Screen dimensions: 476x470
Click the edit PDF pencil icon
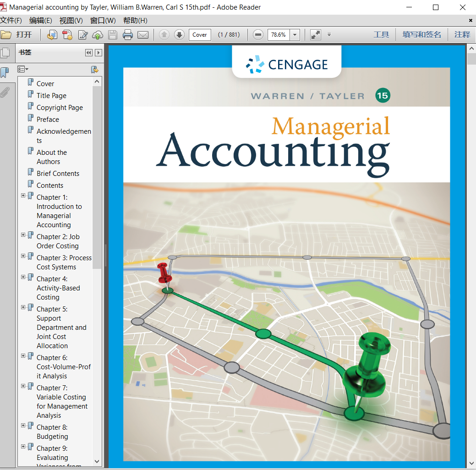coord(82,35)
